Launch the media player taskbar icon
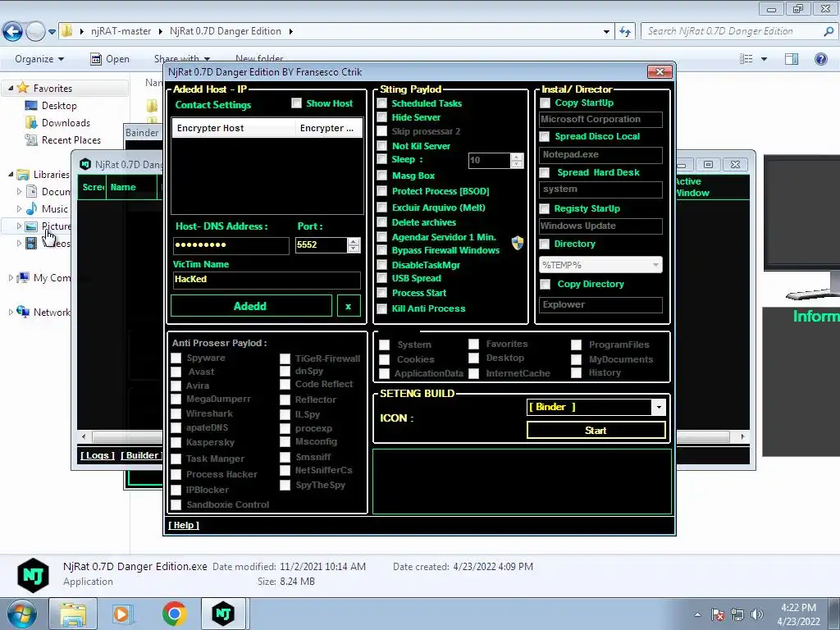 (121, 614)
